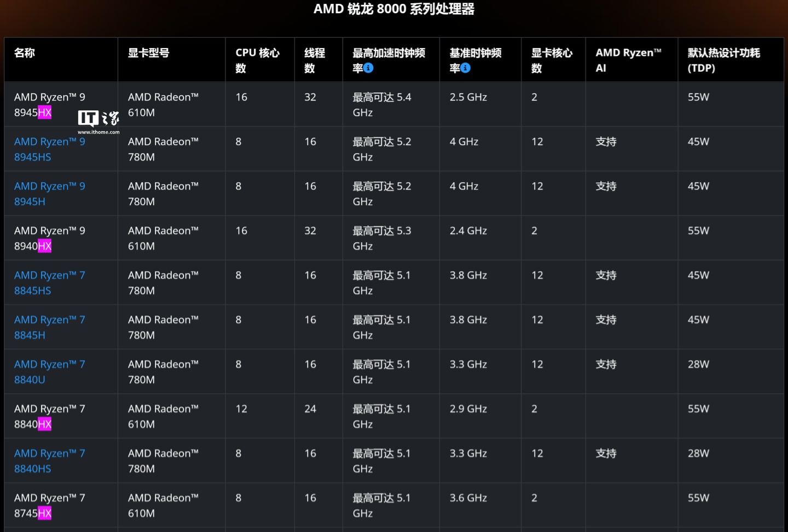Open AMD Ryzen 7 8840U link
This screenshot has height=532, width=788.
point(50,372)
